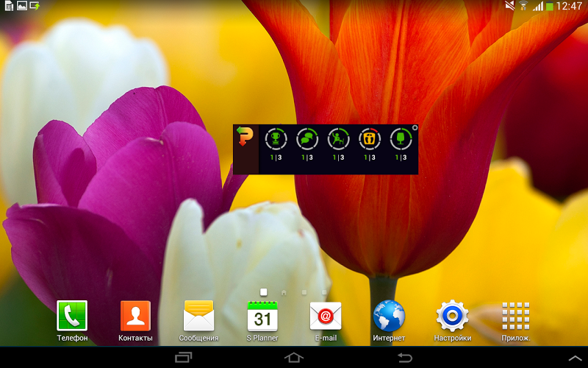This screenshot has height=368, width=588.
Task: Tap the 12:47 clock
Action: pos(569,6)
